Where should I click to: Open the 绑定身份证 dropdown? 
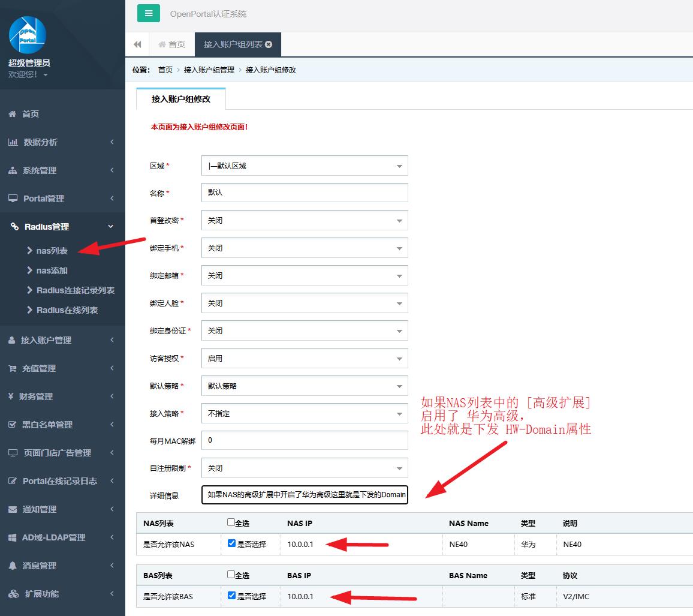[305, 330]
